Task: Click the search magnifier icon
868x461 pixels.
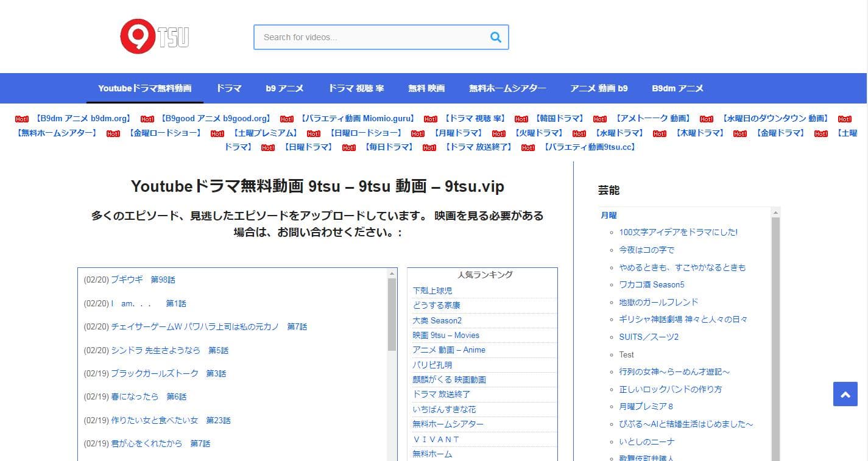Action: coord(496,37)
